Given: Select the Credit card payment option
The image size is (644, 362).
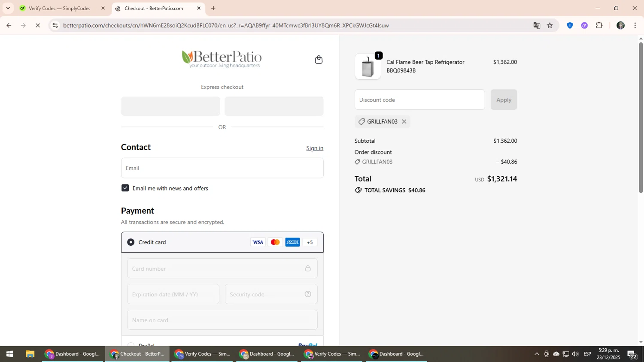Looking at the screenshot, I should (x=131, y=242).
